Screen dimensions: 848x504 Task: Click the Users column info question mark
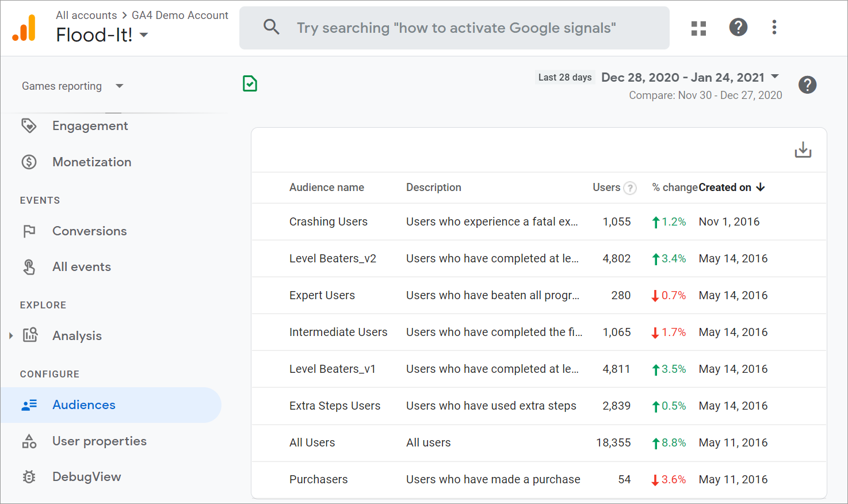point(631,188)
